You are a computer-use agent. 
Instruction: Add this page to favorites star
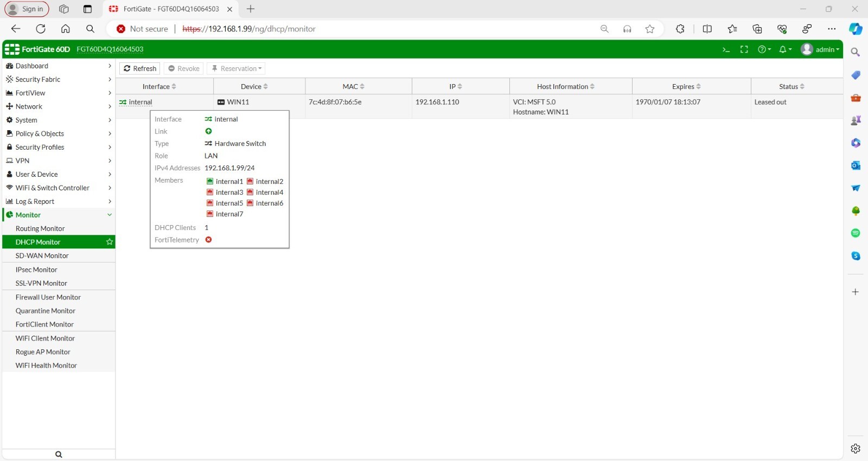coord(650,29)
